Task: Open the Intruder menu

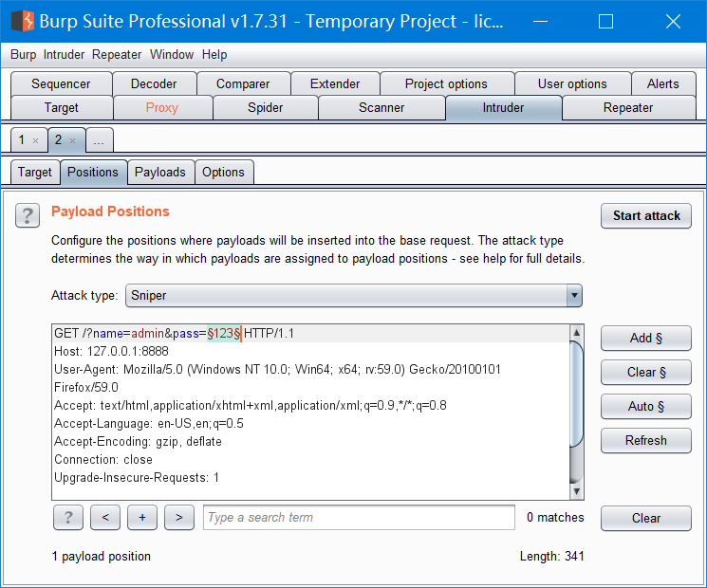Action: click(64, 54)
